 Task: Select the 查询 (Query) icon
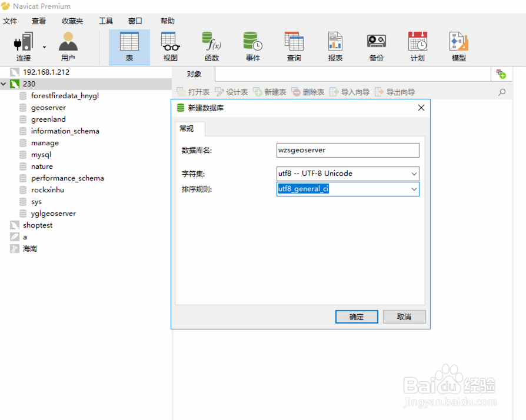point(294,46)
